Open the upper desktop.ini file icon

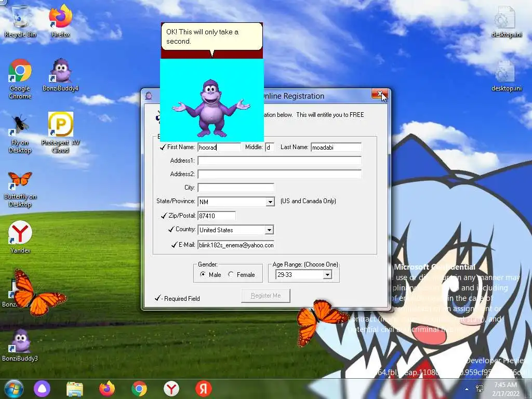click(506, 21)
